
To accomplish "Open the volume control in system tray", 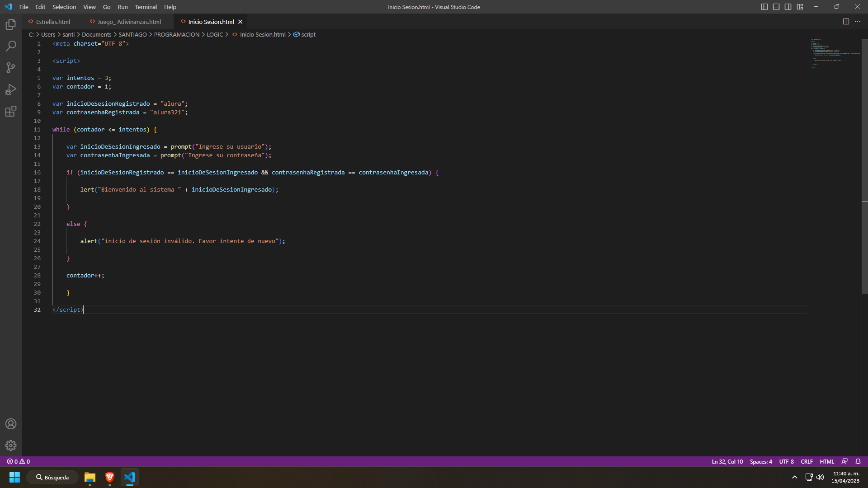I will pos(820,477).
